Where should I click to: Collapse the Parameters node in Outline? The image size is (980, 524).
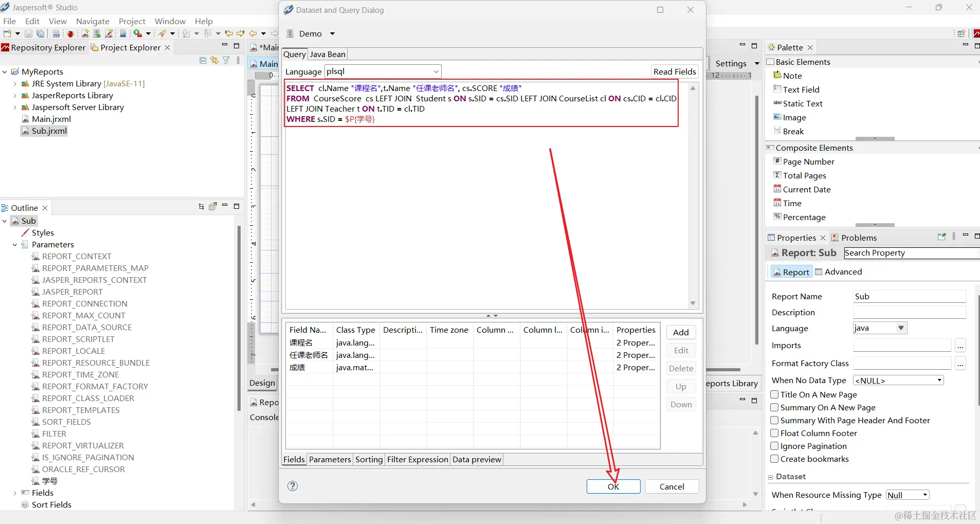click(15, 245)
